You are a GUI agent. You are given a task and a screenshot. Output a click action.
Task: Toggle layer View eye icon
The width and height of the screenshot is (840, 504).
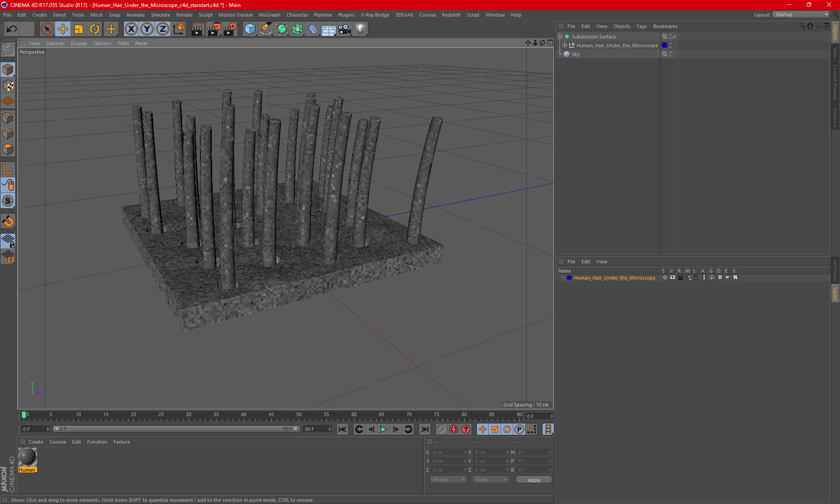(672, 277)
